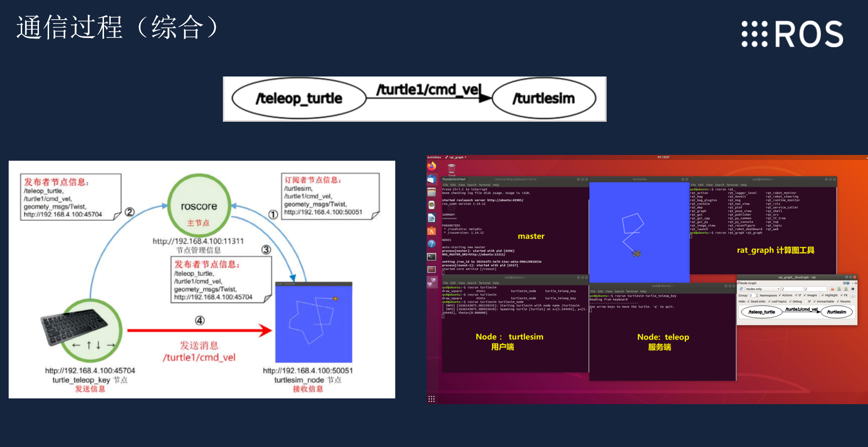
Task: Click the /turtlesim node in rqt_graph window
Action: [x=837, y=312]
